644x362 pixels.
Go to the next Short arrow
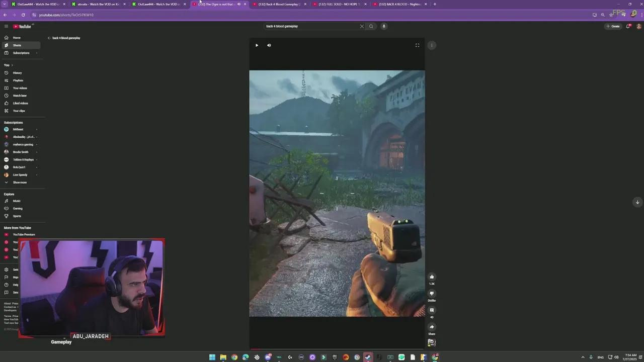click(x=637, y=202)
